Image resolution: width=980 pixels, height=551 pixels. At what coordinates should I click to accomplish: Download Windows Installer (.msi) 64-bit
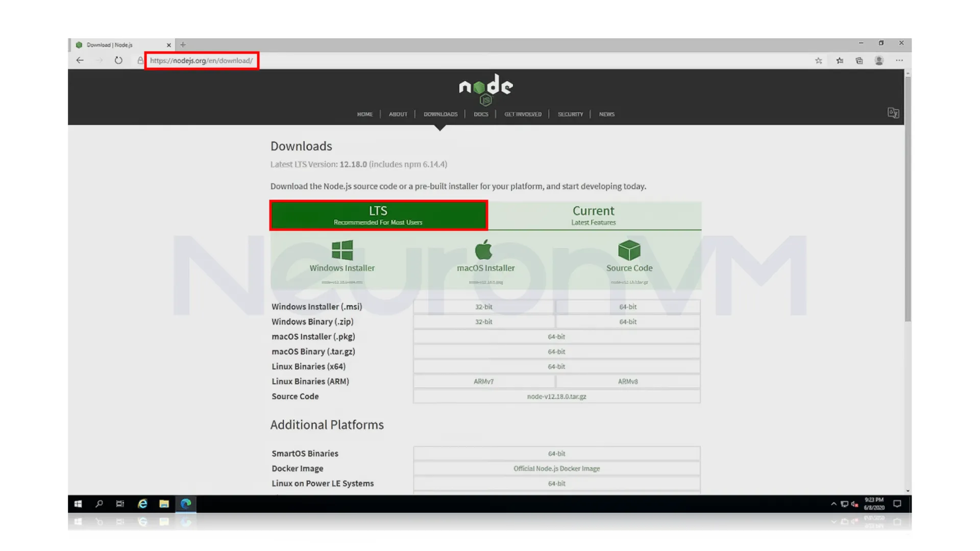[628, 307]
